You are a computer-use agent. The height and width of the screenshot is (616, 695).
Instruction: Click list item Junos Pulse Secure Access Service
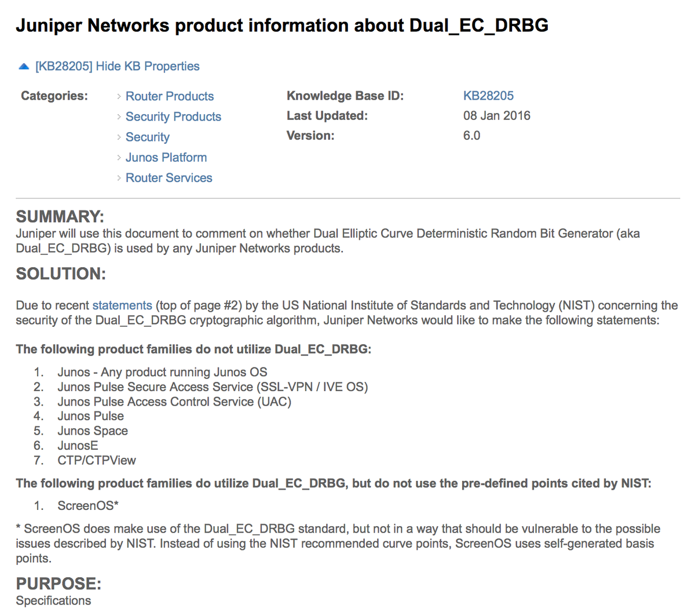point(213,387)
